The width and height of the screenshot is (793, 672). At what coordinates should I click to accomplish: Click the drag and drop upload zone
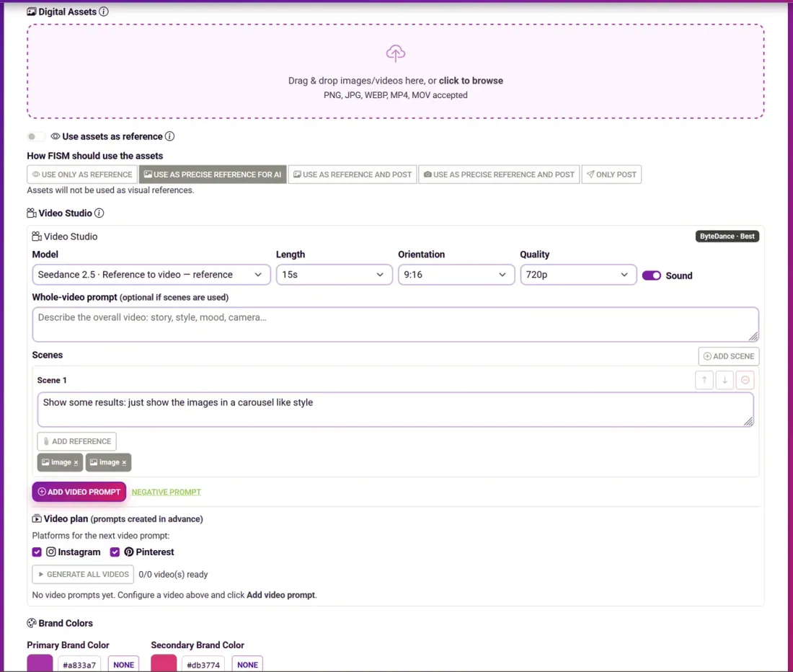coord(396,71)
